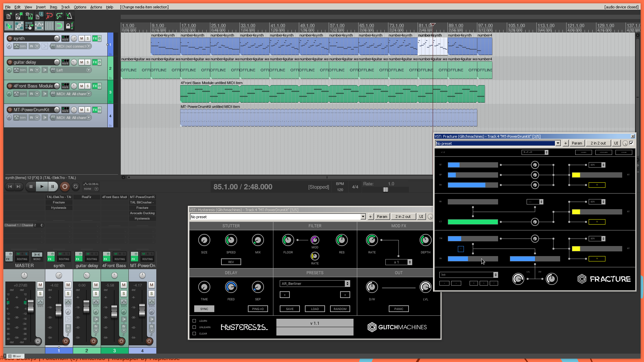Screen dimensions: 644x362
Task: Check the LEARN checkbox in Hysteresis
Action: click(194, 321)
